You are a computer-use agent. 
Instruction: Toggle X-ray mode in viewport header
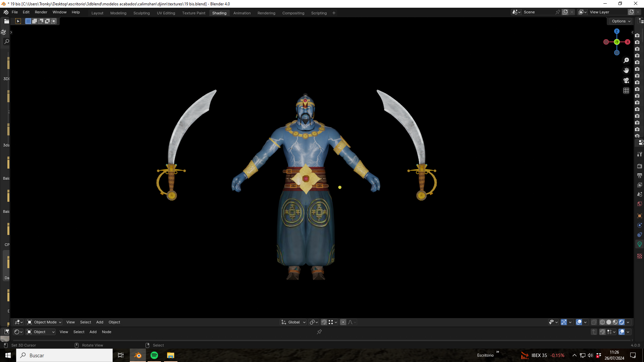click(x=594, y=322)
